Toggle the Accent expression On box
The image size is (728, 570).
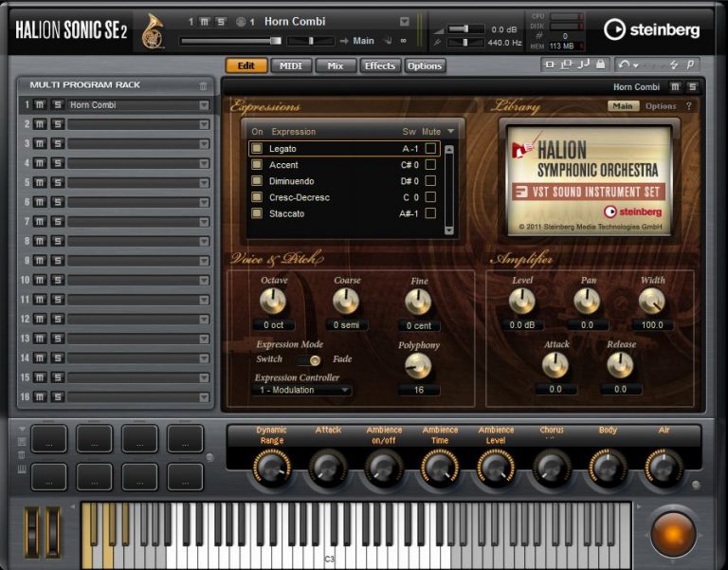[x=257, y=164]
